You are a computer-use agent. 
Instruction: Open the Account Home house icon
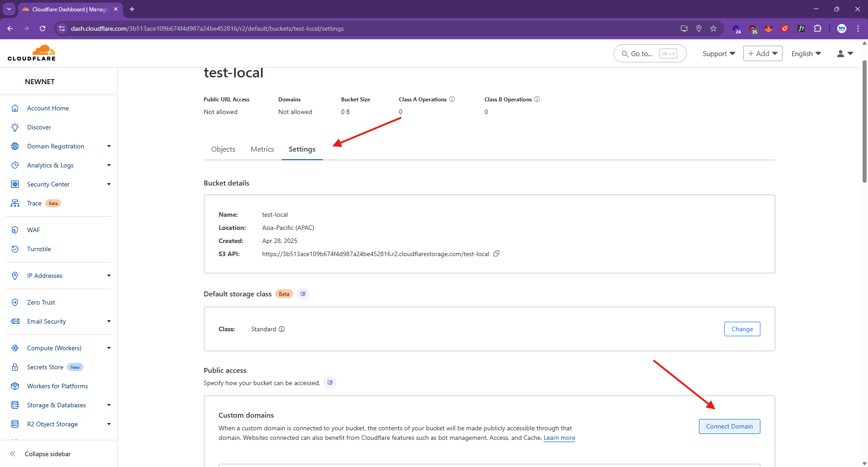[x=15, y=108]
